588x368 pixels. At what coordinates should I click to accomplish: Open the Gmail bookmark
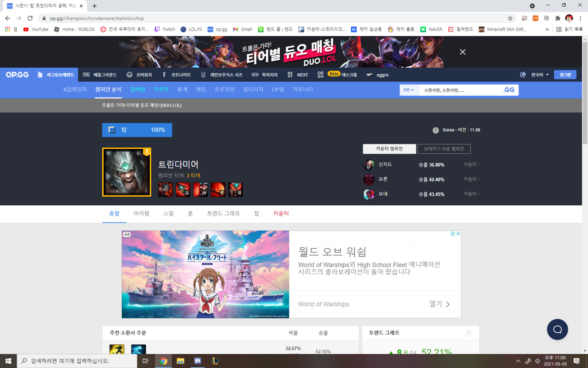243,29
